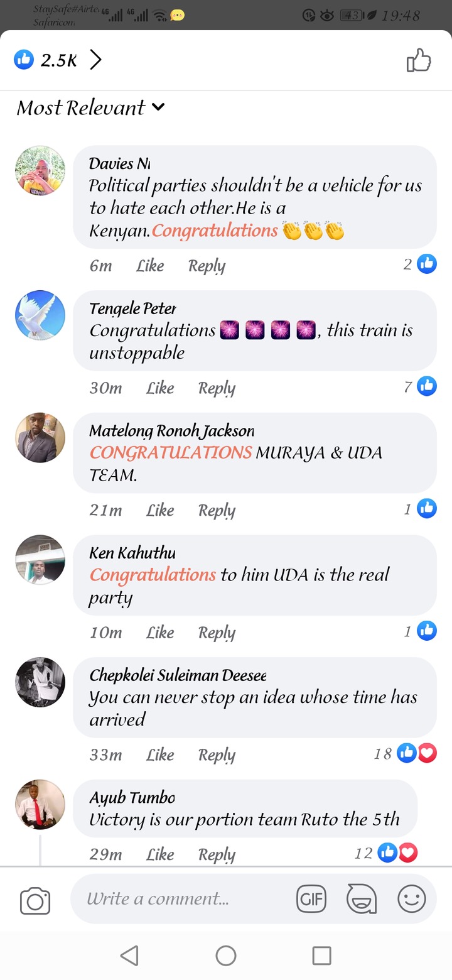452x980 pixels.
Task: Open camera icon beside comment box
Action: (x=35, y=901)
